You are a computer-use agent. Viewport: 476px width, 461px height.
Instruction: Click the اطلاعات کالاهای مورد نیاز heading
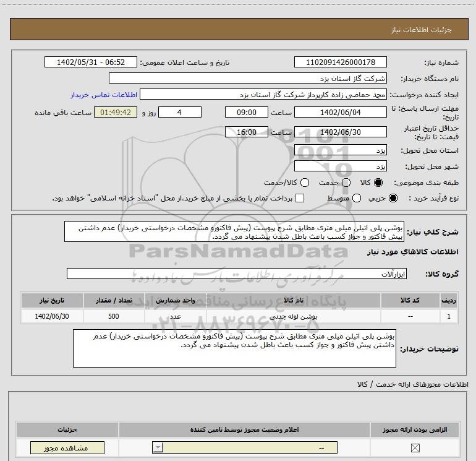pyautogui.click(x=412, y=252)
